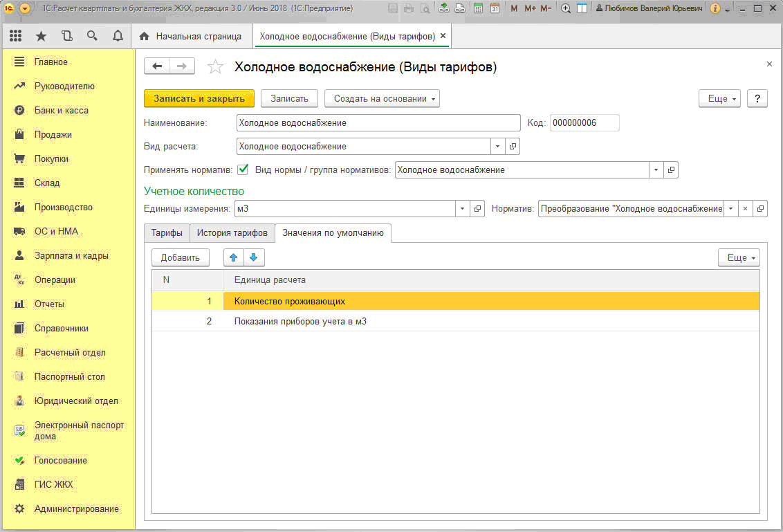Open the Администрирование section
This screenshot has height=532, width=783.
pyautogui.click(x=76, y=509)
